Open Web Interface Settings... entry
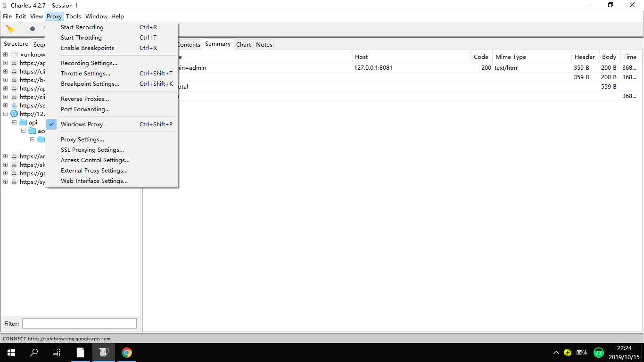Viewport: 644px width, 362px height. (x=112, y=181)
